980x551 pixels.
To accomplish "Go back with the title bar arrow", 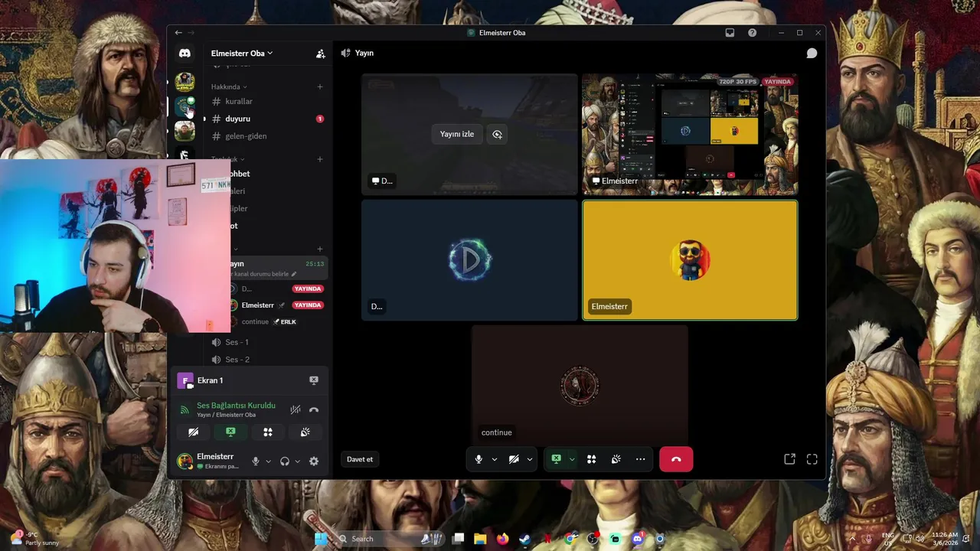I will [178, 33].
